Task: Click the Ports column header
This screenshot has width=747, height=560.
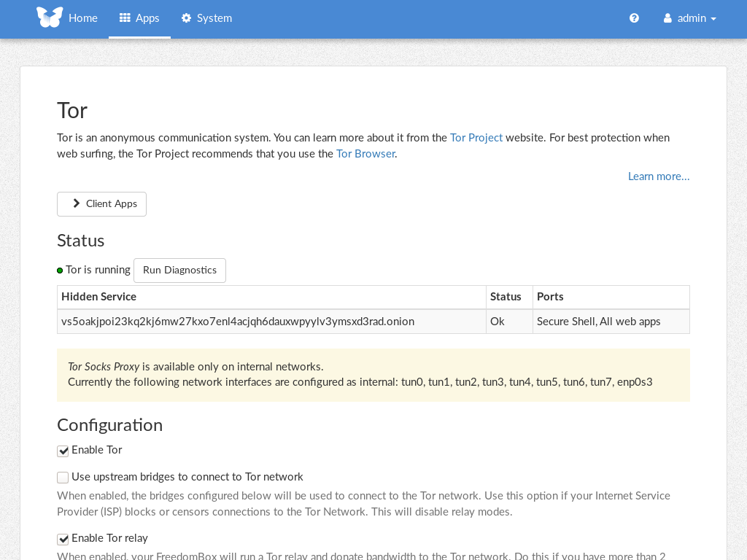Action: tap(550, 297)
